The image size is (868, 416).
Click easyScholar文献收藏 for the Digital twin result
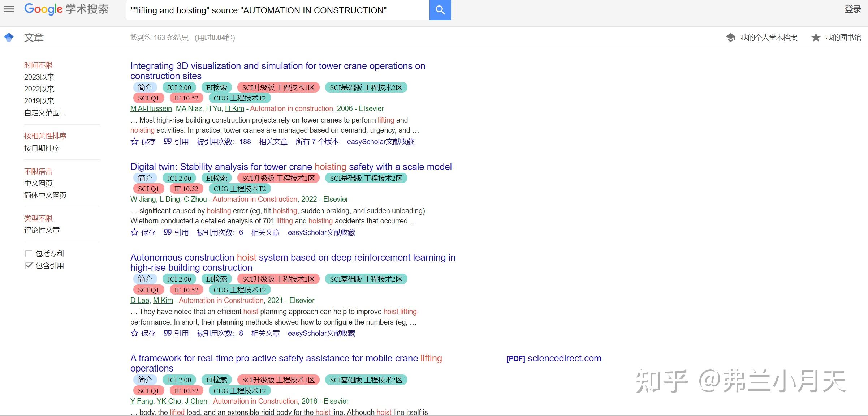pos(321,232)
